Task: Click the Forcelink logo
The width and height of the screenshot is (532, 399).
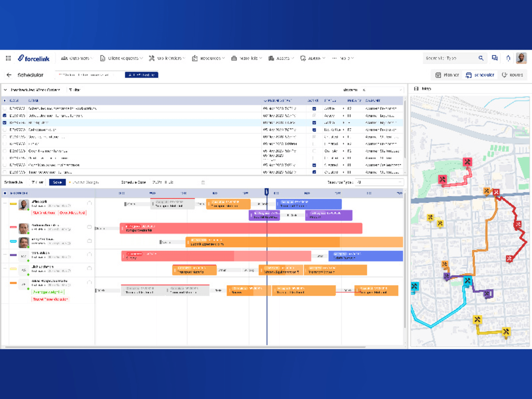Action: click(x=34, y=58)
